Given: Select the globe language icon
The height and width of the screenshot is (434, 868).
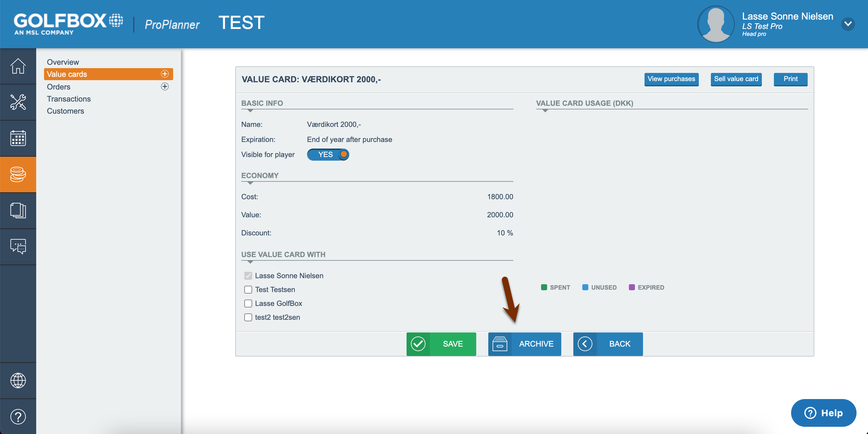Looking at the screenshot, I should pos(18,380).
